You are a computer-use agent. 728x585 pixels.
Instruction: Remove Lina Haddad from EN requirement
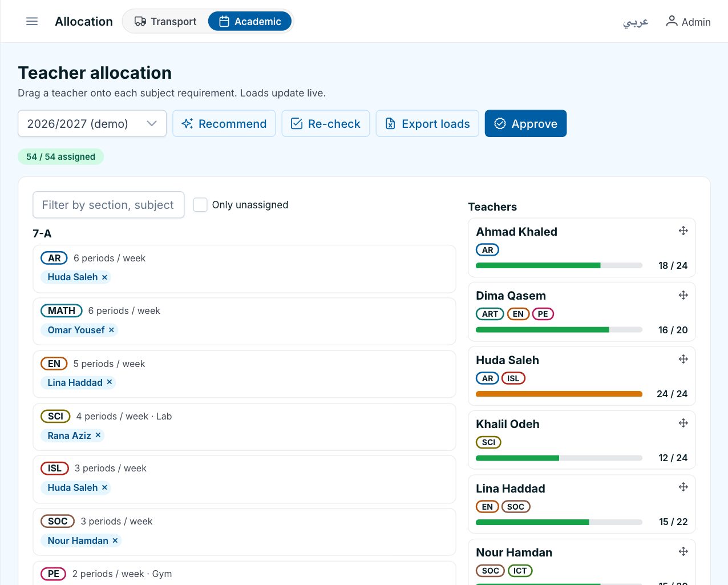pyautogui.click(x=110, y=382)
